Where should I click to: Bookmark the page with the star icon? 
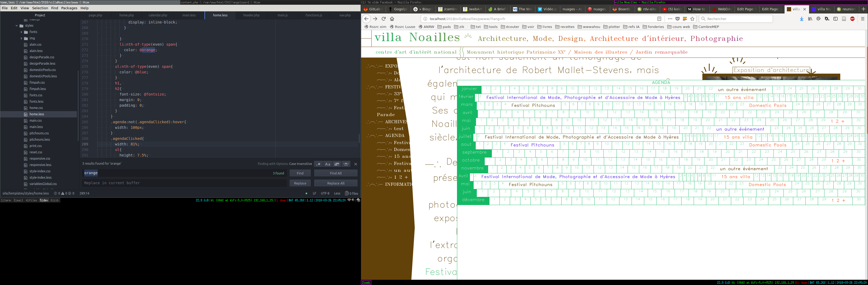[692, 19]
